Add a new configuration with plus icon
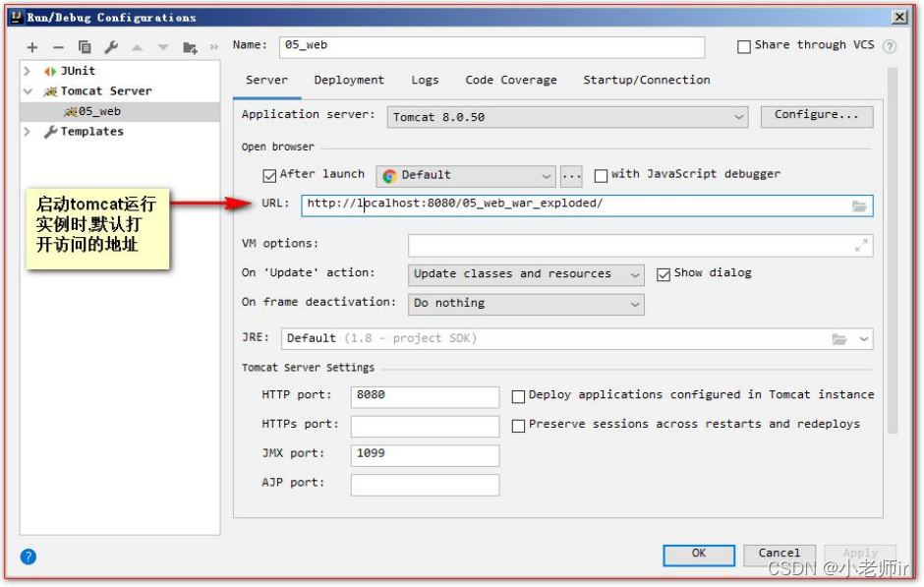 (32, 47)
